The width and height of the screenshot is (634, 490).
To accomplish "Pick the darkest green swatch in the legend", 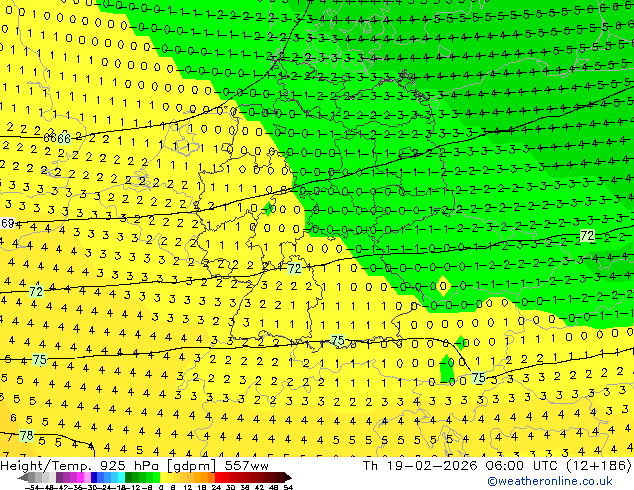I will tap(129, 478).
